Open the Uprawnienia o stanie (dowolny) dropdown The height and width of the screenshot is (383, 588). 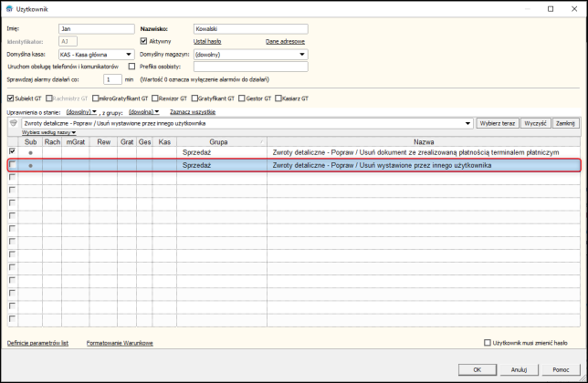81,111
